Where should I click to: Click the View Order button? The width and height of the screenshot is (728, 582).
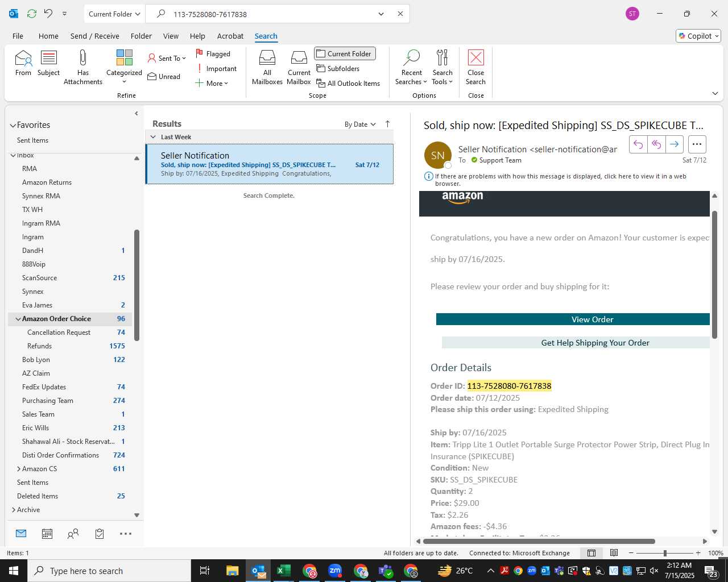point(573,319)
